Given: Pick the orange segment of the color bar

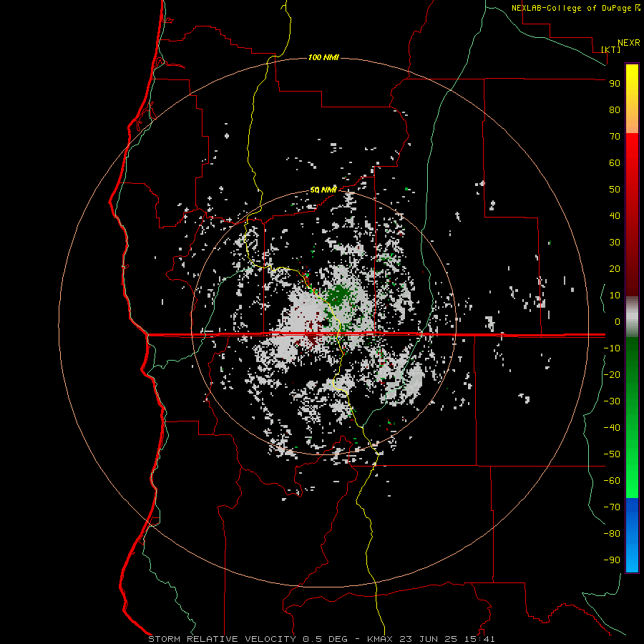Looking at the screenshot, I should click(x=632, y=121).
